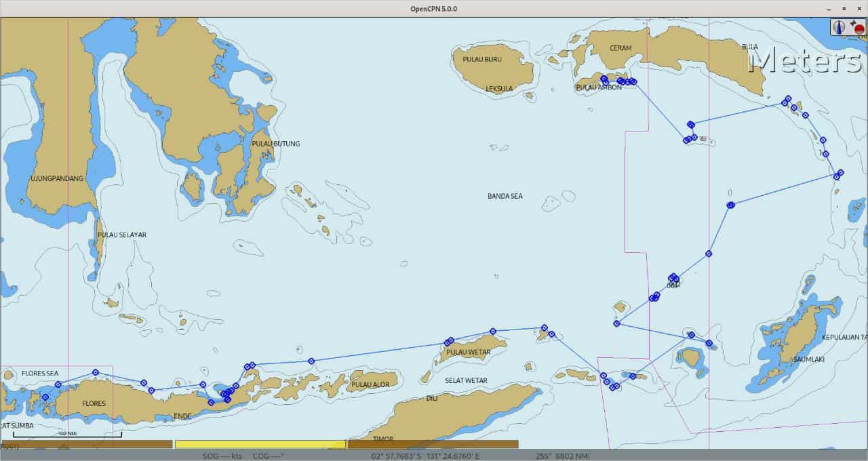Select the northernmost waypoint in Flores Sea

pos(96,372)
